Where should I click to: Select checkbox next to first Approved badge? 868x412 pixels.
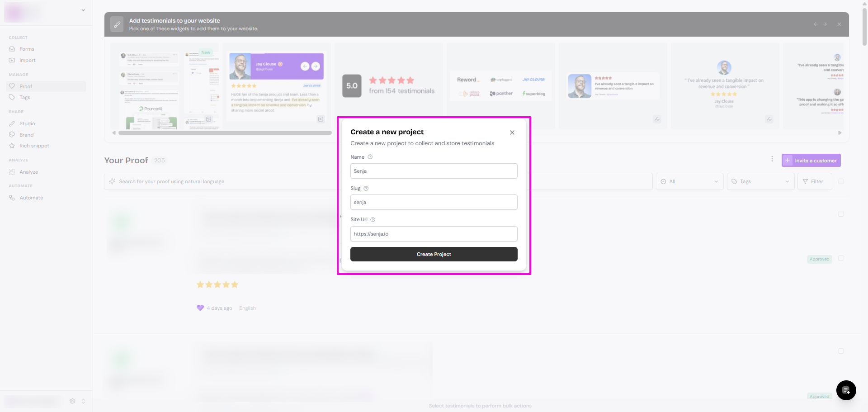click(x=841, y=258)
